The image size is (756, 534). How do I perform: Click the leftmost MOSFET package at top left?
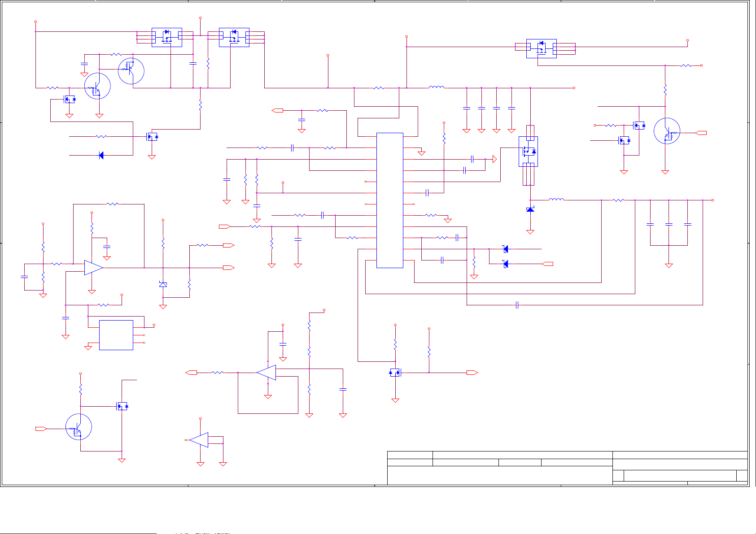coord(166,37)
